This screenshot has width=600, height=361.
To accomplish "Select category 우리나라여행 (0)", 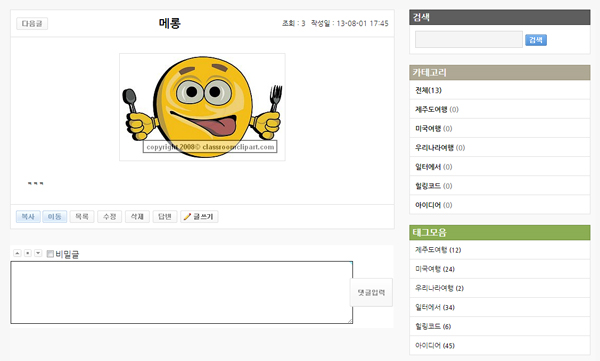I will pyautogui.click(x=440, y=148).
